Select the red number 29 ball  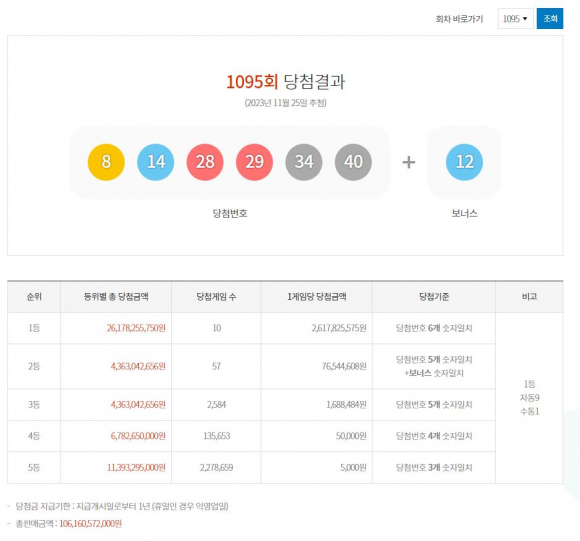pyautogui.click(x=254, y=162)
